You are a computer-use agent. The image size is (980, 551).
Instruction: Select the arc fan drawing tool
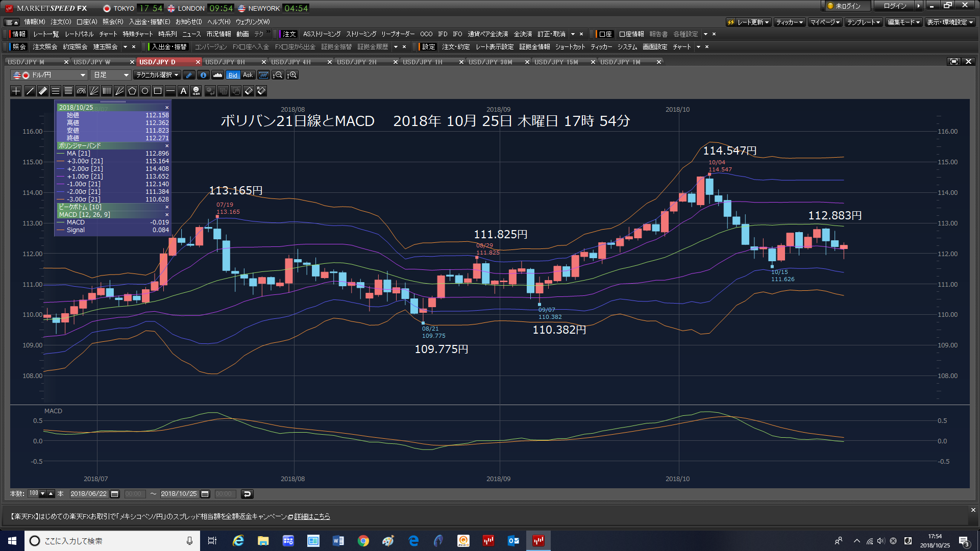(x=81, y=91)
